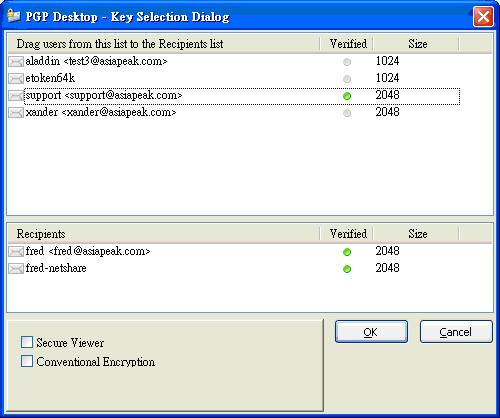
Task: Click the key icon next to xander entry
Action: (x=16, y=113)
